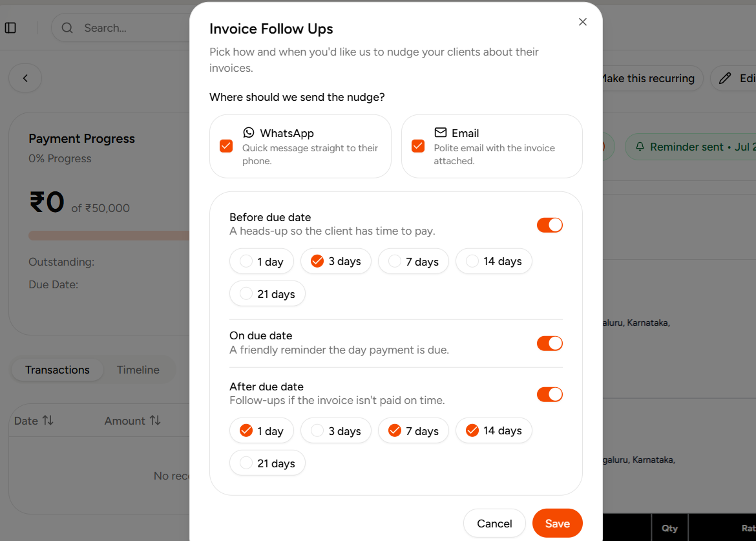
Task: Click the search magnifier icon
Action: [x=67, y=28]
